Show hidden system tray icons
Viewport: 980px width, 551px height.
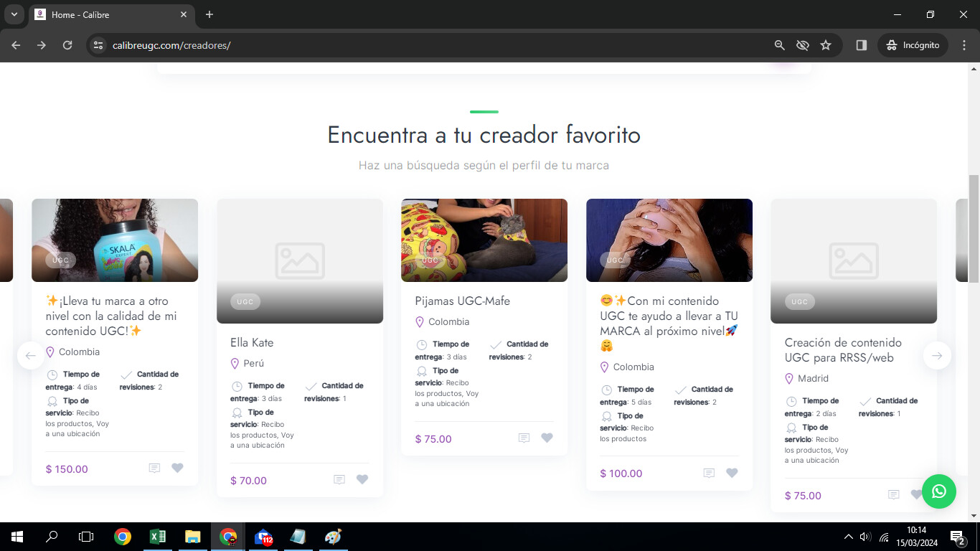coord(849,536)
